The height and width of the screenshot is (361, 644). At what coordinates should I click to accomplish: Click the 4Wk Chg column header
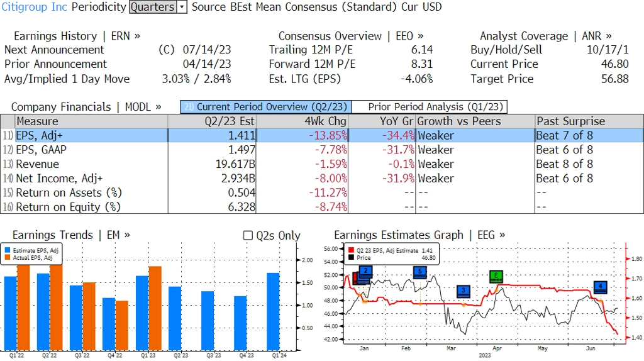[x=303, y=121]
